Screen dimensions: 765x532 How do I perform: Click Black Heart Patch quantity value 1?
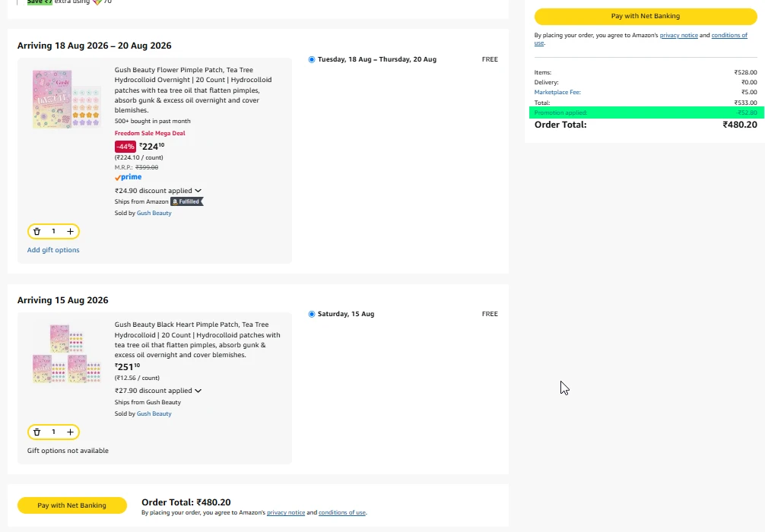tap(54, 432)
